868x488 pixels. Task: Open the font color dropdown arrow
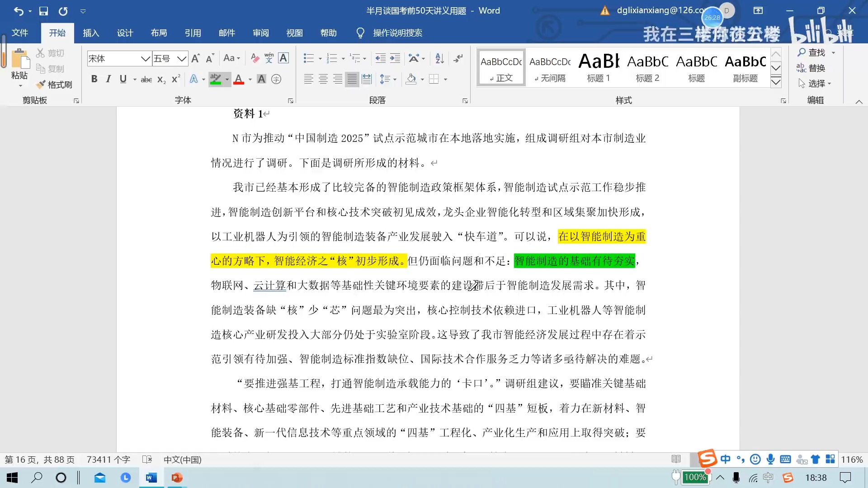pos(250,80)
